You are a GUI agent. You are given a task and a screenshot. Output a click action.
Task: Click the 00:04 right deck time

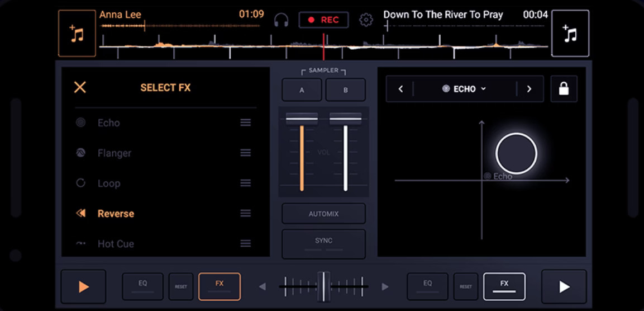(536, 15)
